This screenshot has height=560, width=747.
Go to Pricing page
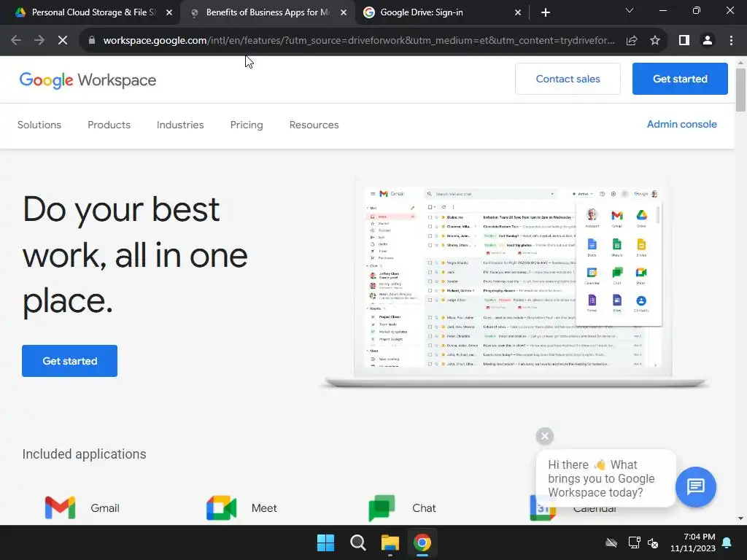[x=247, y=125]
